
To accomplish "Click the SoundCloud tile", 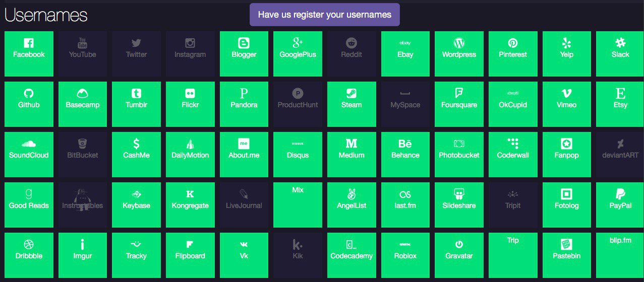I will click(29, 155).
